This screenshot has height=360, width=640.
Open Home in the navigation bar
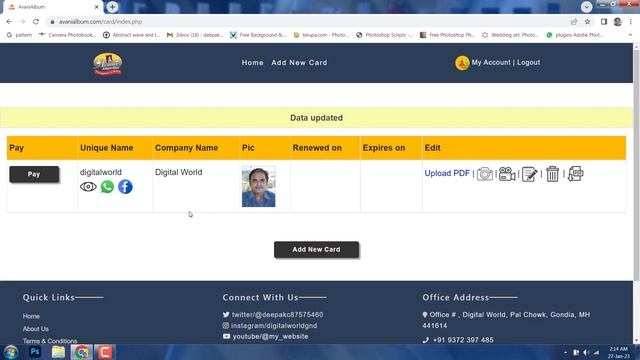252,63
